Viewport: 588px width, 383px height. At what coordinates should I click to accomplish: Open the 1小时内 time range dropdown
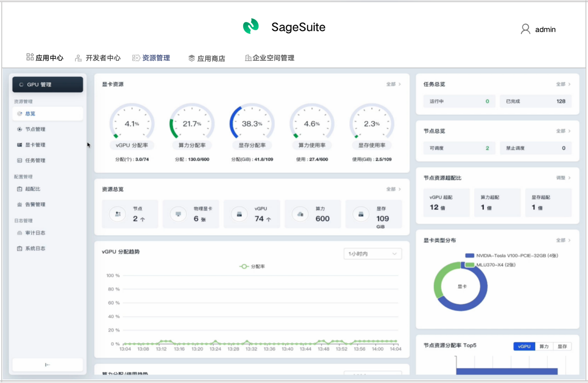(x=373, y=254)
